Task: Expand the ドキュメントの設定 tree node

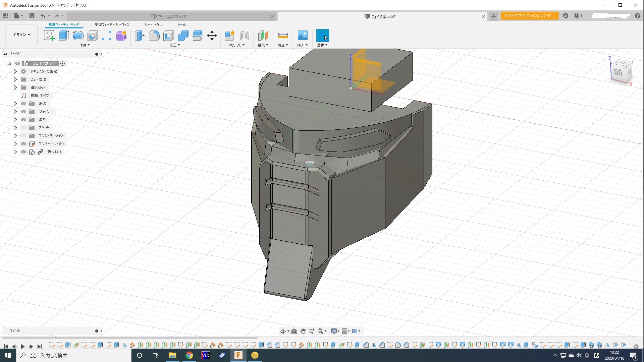Action: [15, 71]
